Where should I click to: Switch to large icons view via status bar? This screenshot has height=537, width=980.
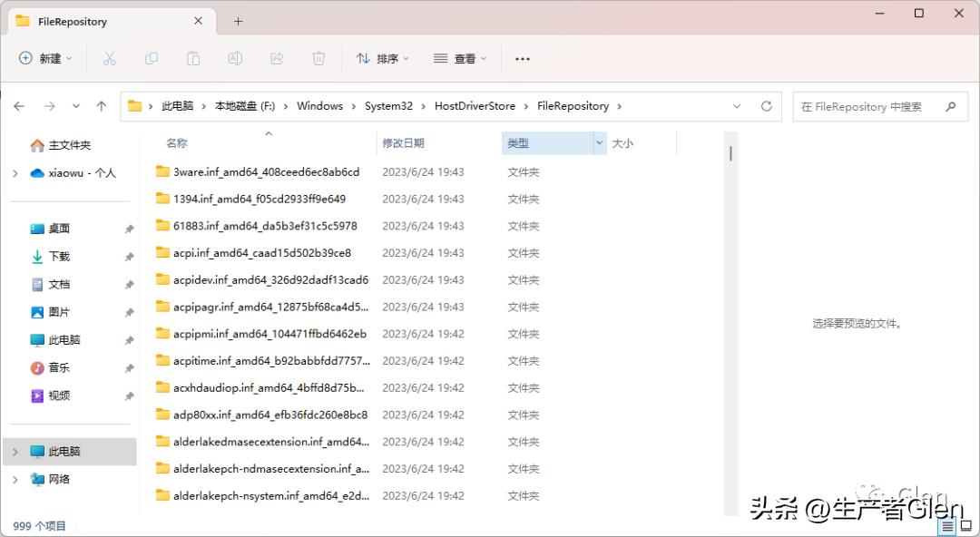pos(965,525)
